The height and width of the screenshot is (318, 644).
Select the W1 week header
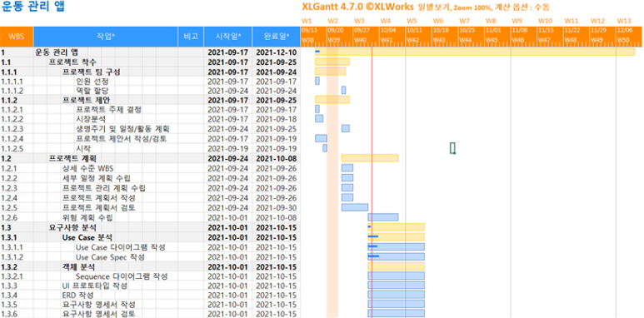[x=307, y=21]
